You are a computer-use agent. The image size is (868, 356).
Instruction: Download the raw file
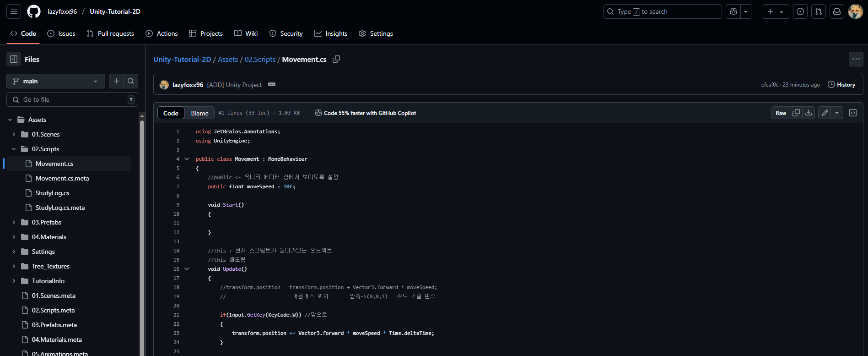pyautogui.click(x=809, y=113)
